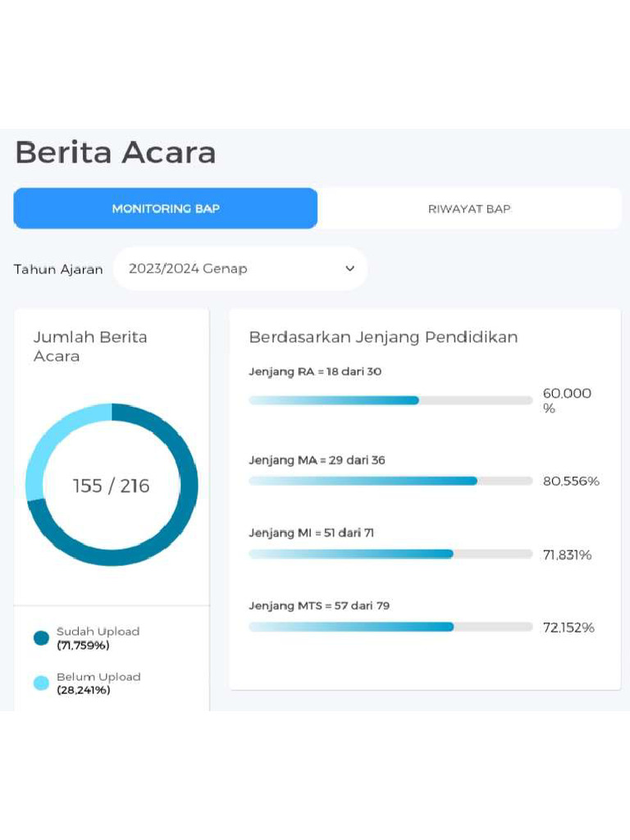Click the Jenjang MA = 29 dari 36 label

pos(317,460)
